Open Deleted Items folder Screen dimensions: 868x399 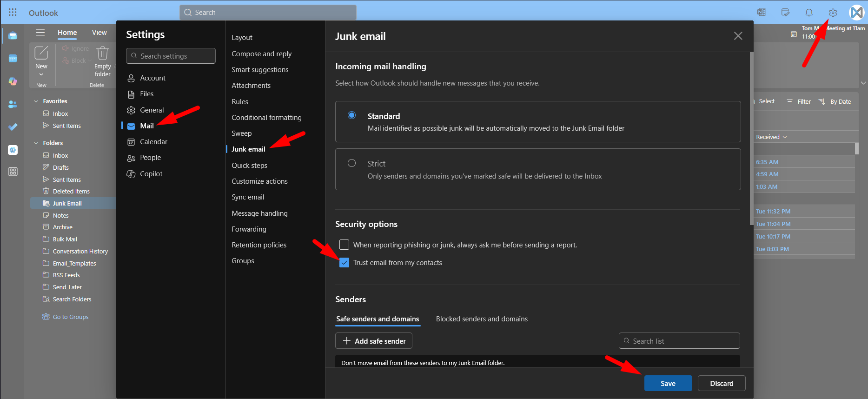coord(71,192)
